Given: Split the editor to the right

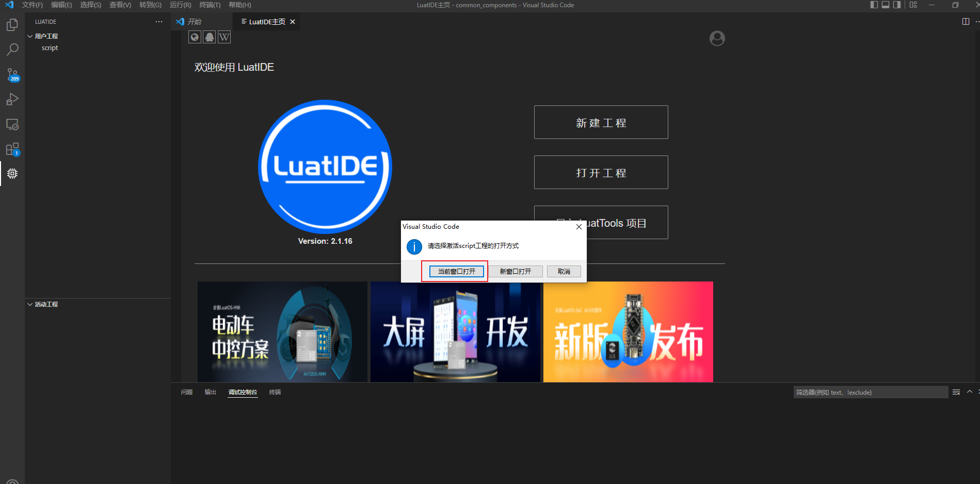Looking at the screenshot, I should point(966,22).
